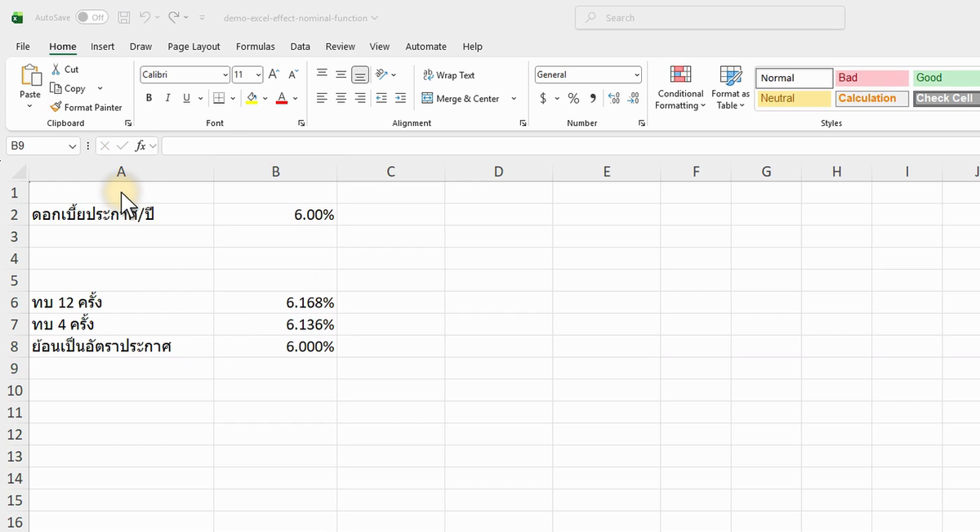Screen dimensions: 980x532
Task: Apply red font color
Action: coord(282,98)
